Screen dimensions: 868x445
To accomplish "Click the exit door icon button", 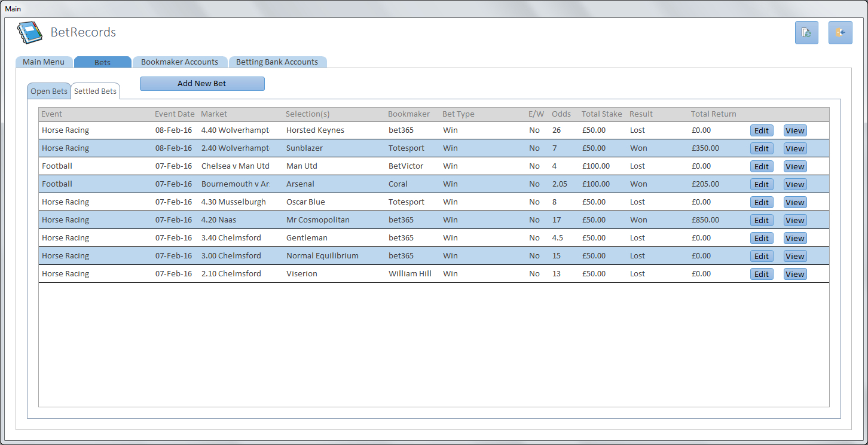I will (840, 33).
